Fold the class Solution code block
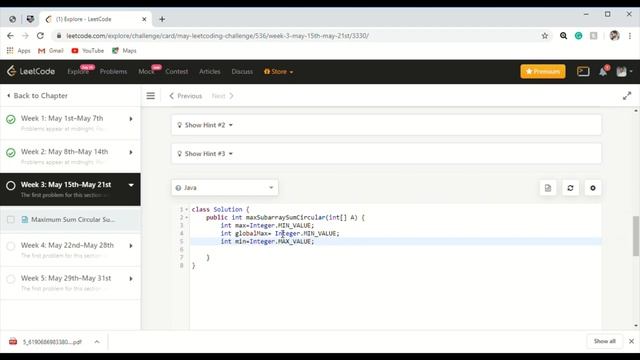This screenshot has width=640, height=360. click(x=187, y=209)
